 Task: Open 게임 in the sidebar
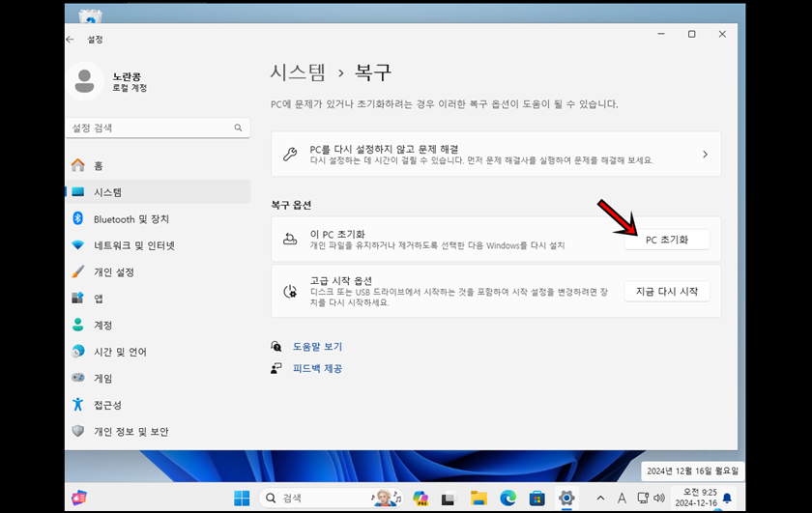158,379
